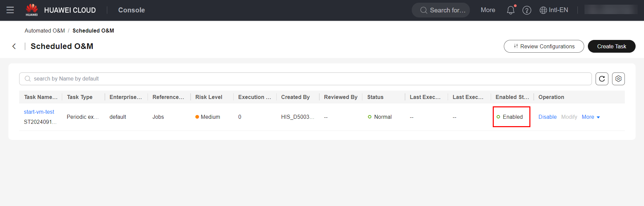Click the Huawei Cloud logo
The image size is (644, 206).
[x=32, y=10]
